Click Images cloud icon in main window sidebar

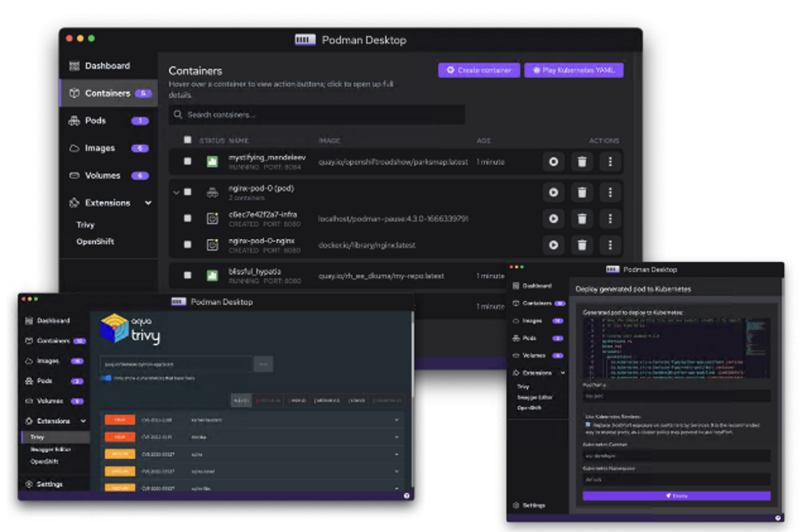[x=74, y=148]
